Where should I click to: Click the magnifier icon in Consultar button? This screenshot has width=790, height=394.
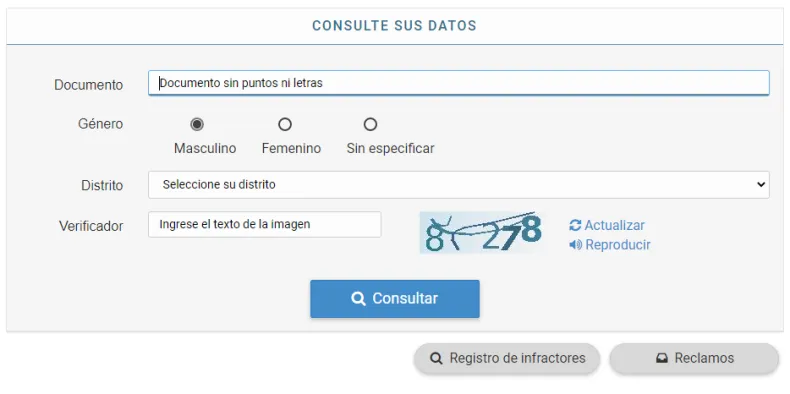click(358, 299)
